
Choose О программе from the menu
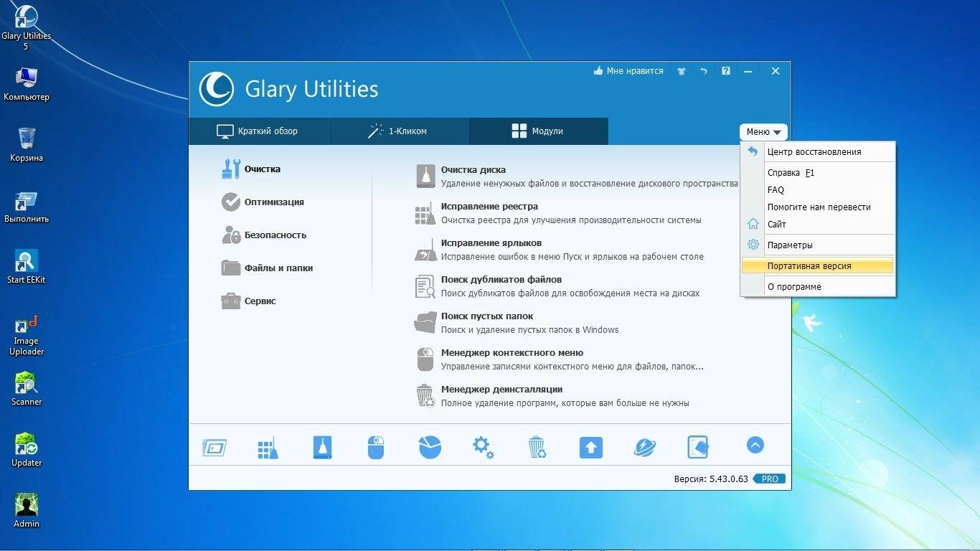click(x=819, y=287)
